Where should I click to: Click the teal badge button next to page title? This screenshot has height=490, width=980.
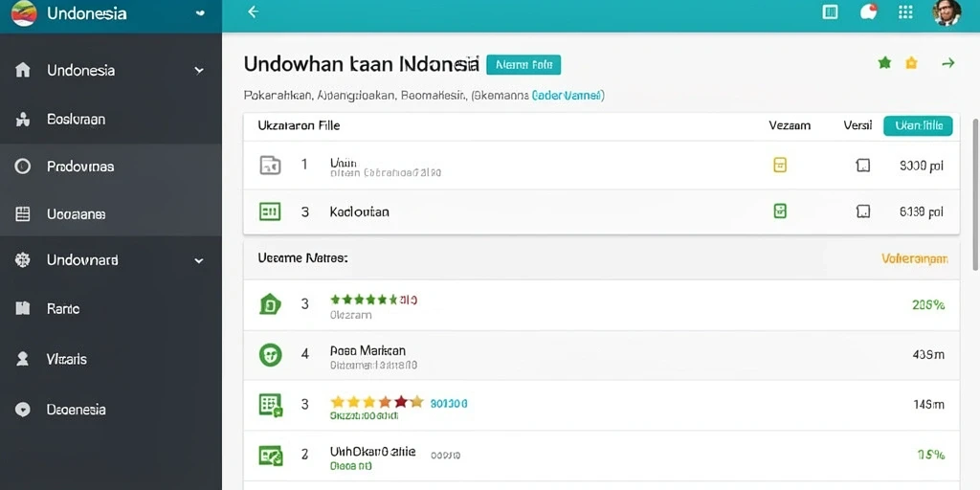click(523, 64)
